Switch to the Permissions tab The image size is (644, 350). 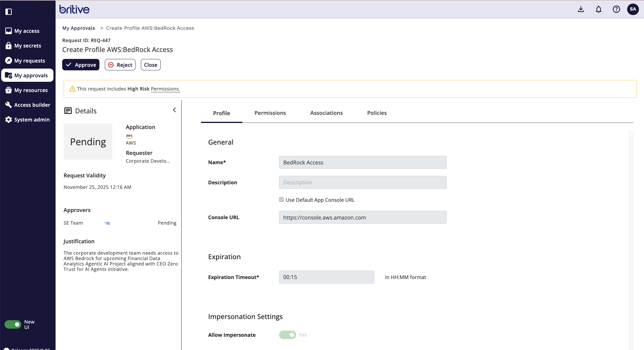270,113
